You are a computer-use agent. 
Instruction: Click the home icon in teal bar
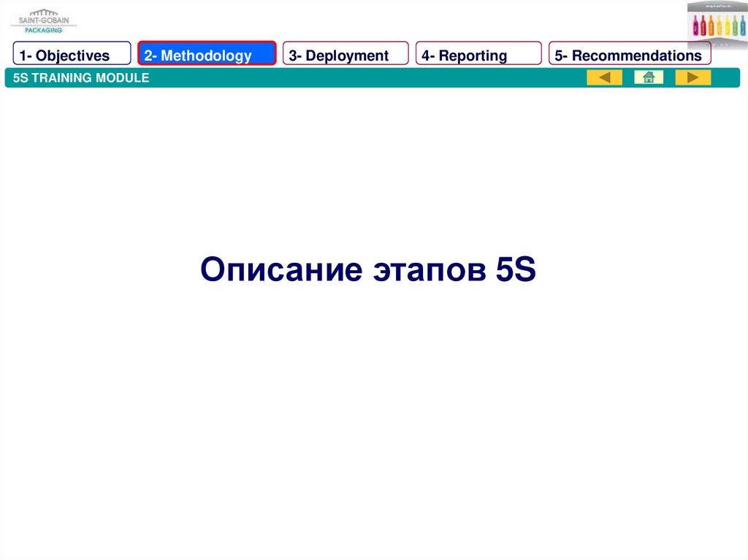[648, 77]
